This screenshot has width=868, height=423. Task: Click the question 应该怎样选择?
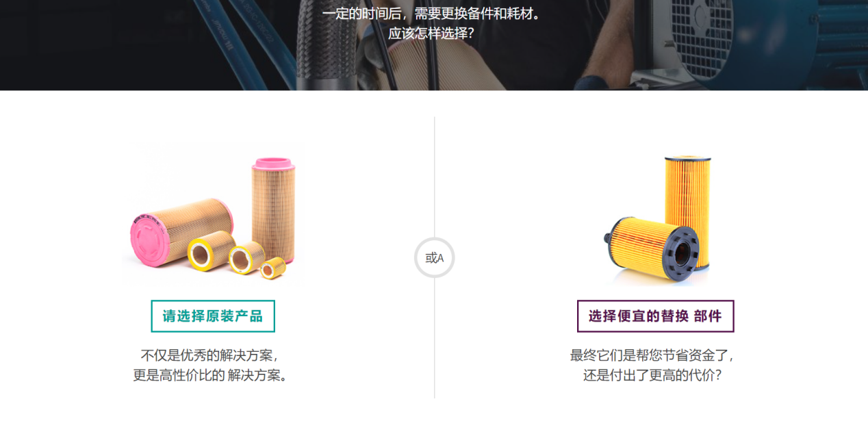click(x=431, y=33)
